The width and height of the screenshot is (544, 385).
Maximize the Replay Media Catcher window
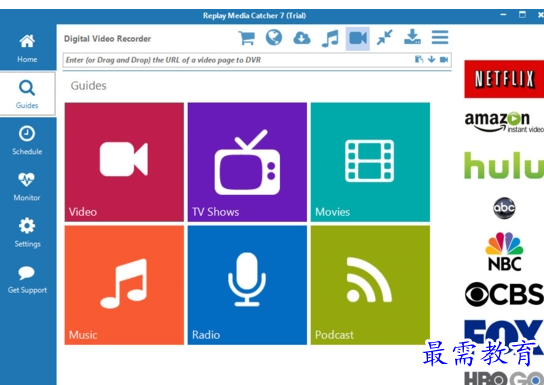point(522,15)
